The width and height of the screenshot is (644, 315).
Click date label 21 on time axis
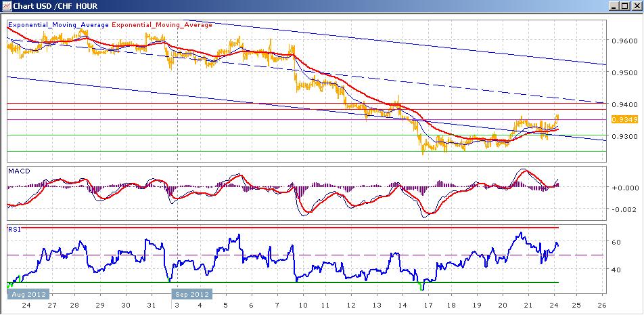[x=528, y=306]
